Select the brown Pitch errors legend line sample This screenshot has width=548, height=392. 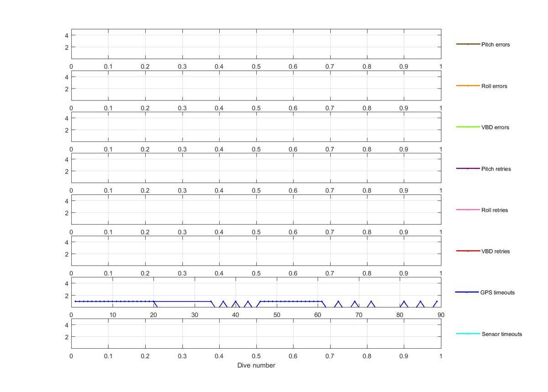[468, 44]
